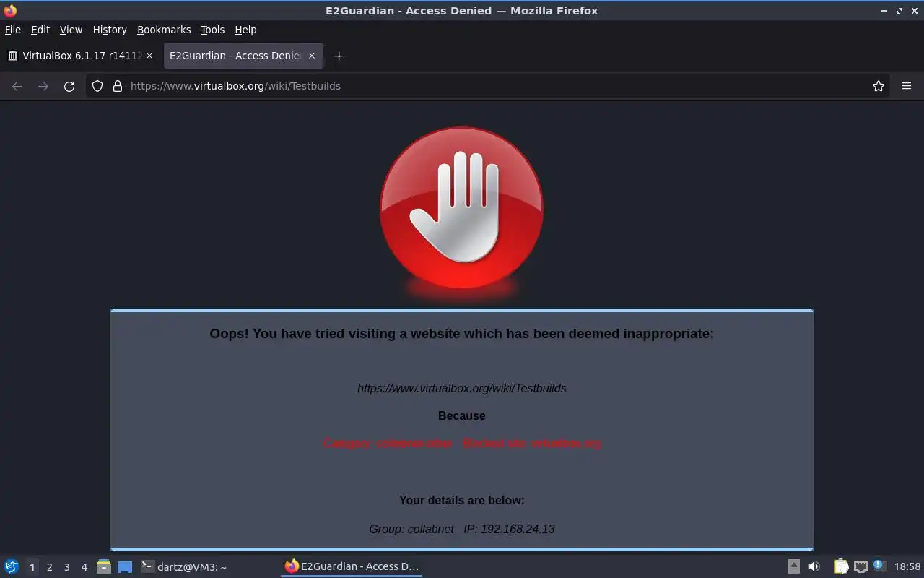Select the E2Guardian - Access Denied tab
The image size is (924, 578).
(x=243, y=56)
